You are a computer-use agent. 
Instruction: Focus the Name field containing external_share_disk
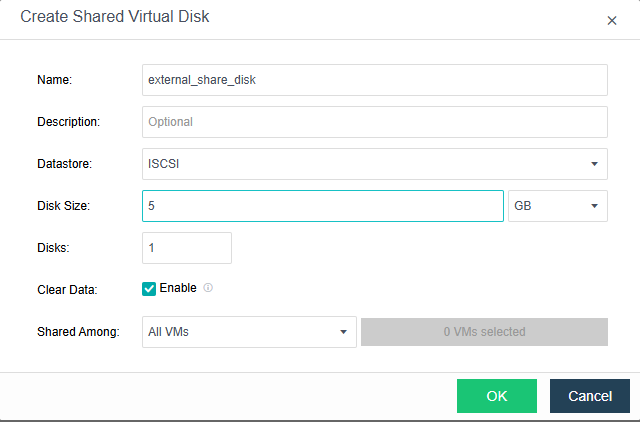point(374,80)
